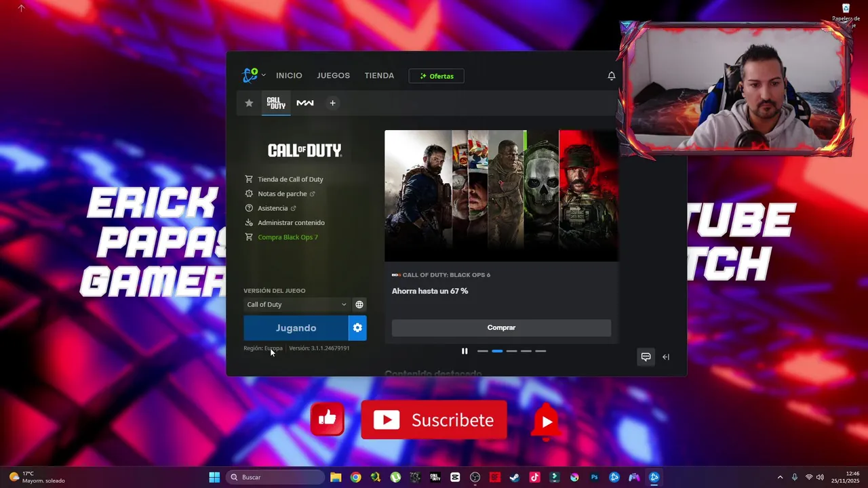Open the Battle.net logo menu
Image resolution: width=868 pixels, height=488 pixels.
(254, 75)
